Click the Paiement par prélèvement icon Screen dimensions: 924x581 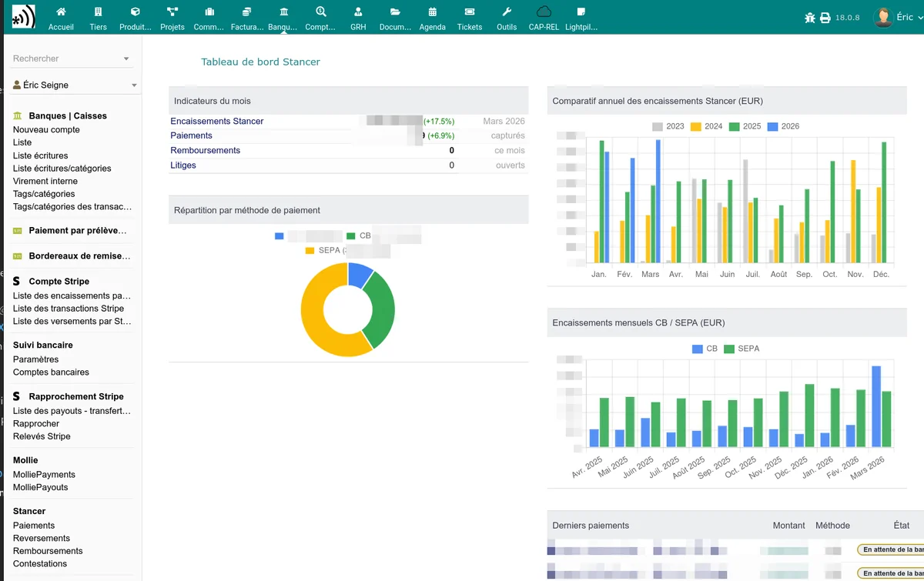pyautogui.click(x=18, y=230)
